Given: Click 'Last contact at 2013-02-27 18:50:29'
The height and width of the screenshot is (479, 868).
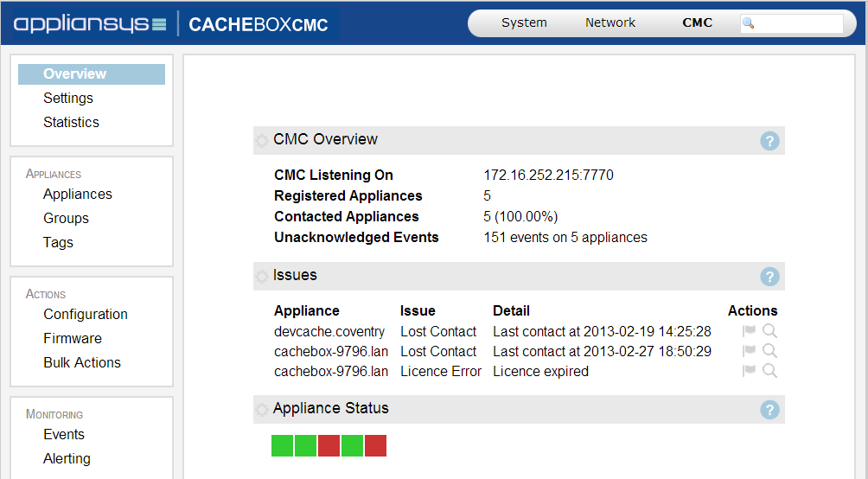Looking at the screenshot, I should pos(602,352).
